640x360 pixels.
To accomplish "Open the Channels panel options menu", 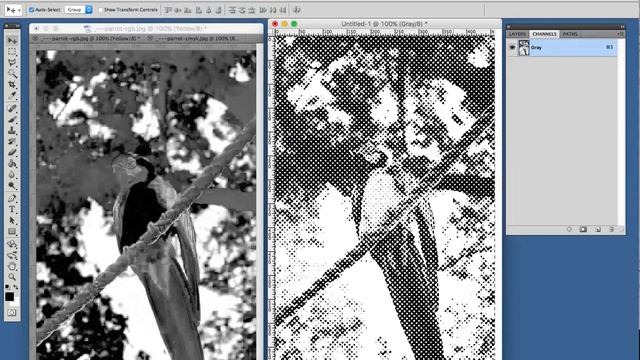I will [x=620, y=34].
